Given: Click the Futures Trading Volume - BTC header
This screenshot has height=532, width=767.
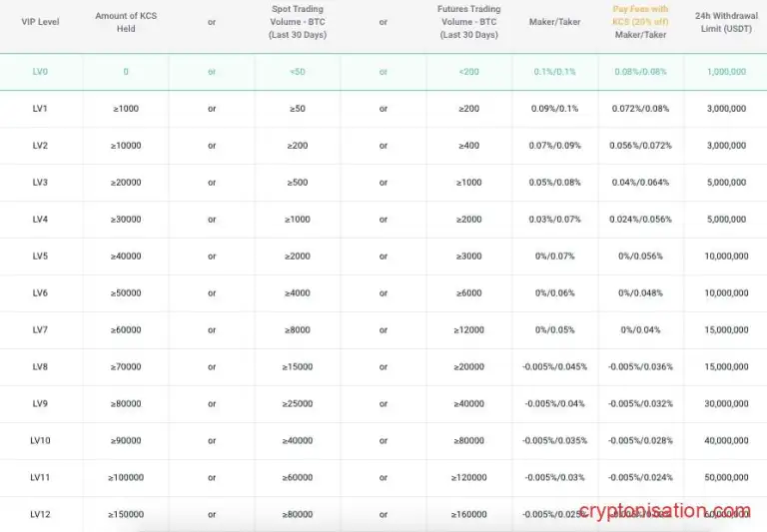Looking at the screenshot, I should [469, 22].
